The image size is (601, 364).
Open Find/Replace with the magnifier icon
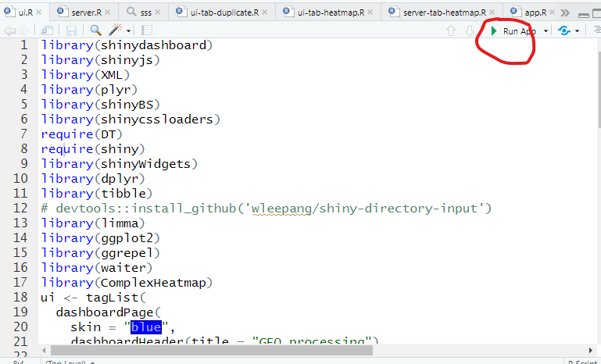coord(96,30)
